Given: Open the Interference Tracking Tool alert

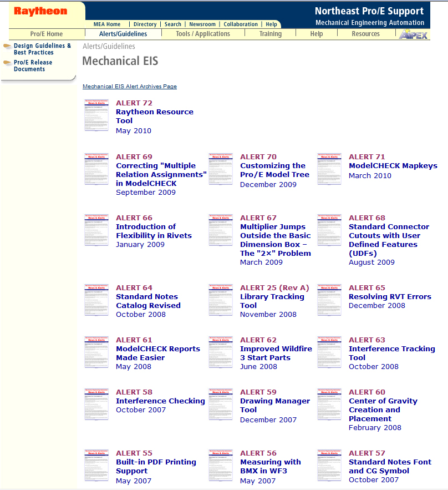Looking at the screenshot, I should tap(392, 353).
